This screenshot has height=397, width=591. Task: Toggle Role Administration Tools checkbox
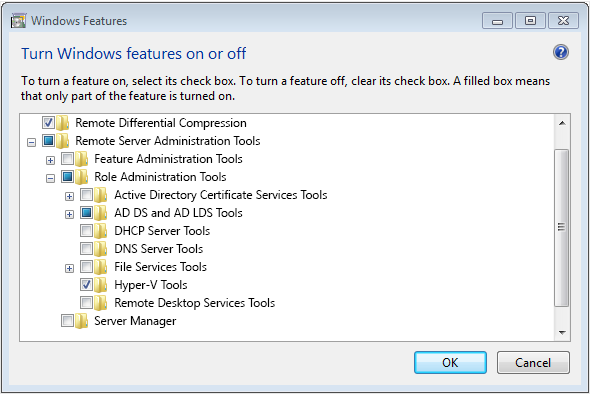[67, 176]
